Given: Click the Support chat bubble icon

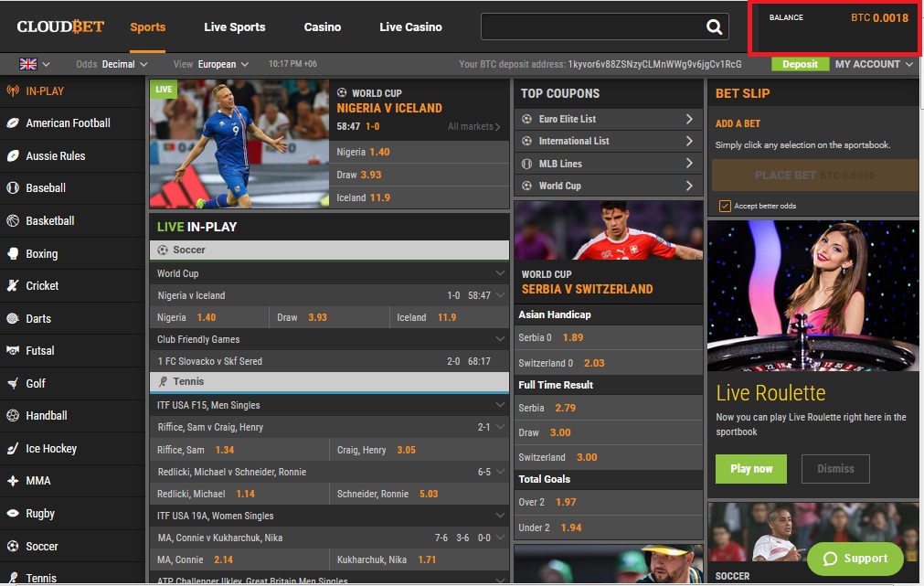Looking at the screenshot, I should point(830,559).
